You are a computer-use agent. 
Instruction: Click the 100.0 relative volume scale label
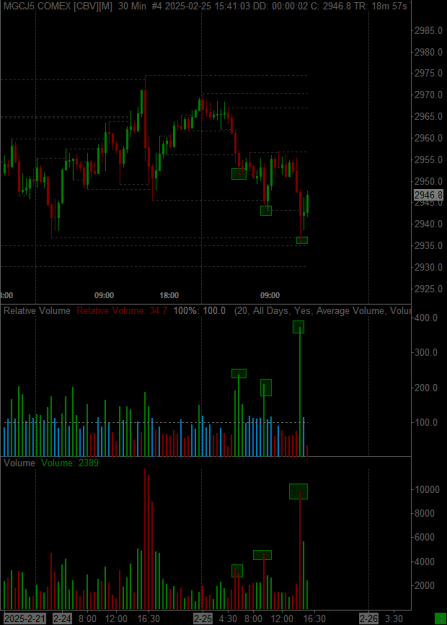tap(427, 422)
